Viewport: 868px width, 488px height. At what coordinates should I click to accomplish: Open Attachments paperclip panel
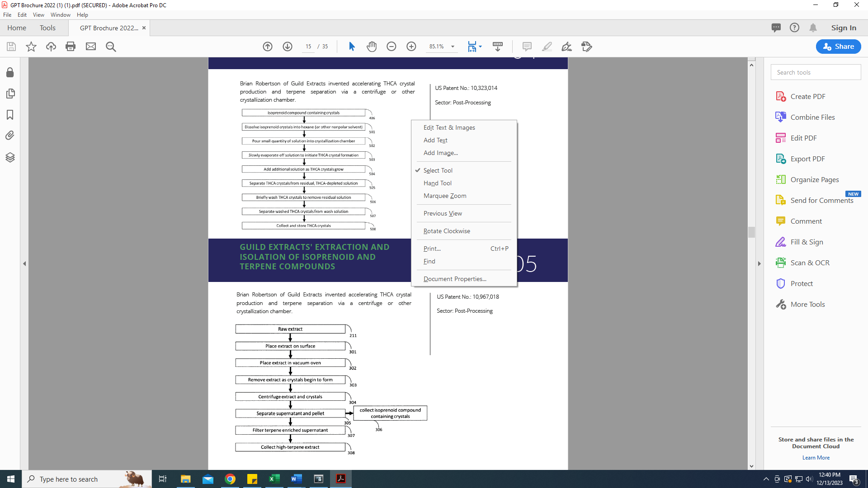[x=10, y=136]
